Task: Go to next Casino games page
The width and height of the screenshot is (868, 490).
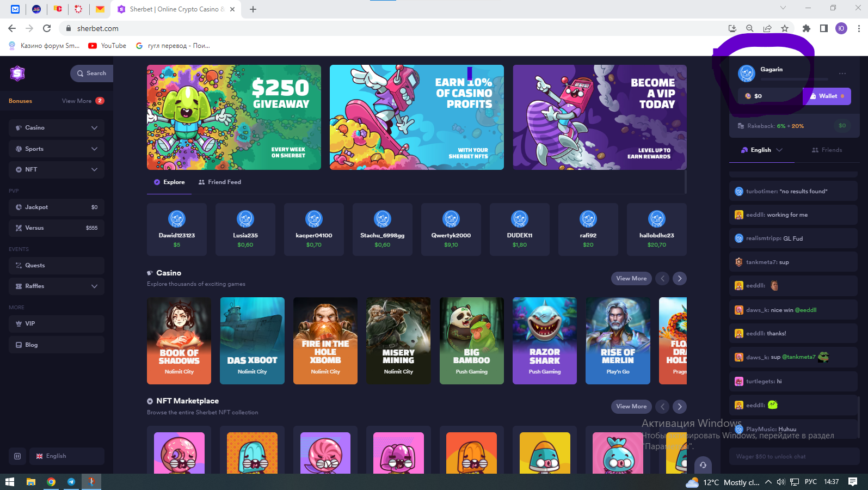Action: coord(680,278)
